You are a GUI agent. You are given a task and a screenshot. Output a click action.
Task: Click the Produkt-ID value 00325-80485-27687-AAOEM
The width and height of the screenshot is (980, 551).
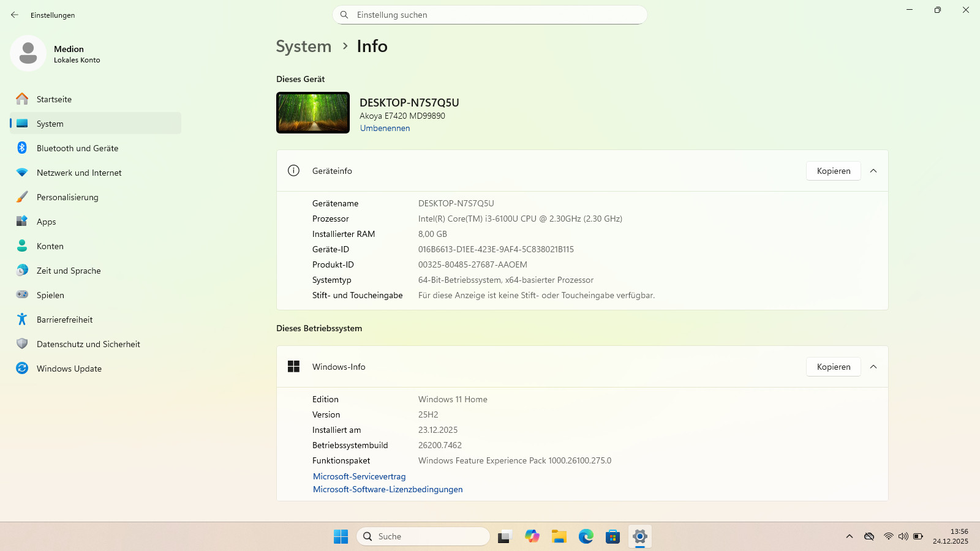tap(473, 264)
